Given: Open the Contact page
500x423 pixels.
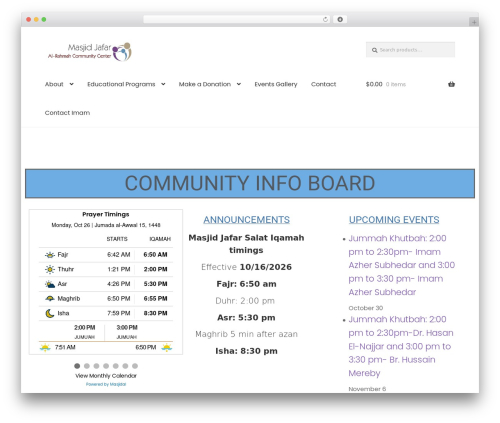Looking at the screenshot, I should point(323,84).
